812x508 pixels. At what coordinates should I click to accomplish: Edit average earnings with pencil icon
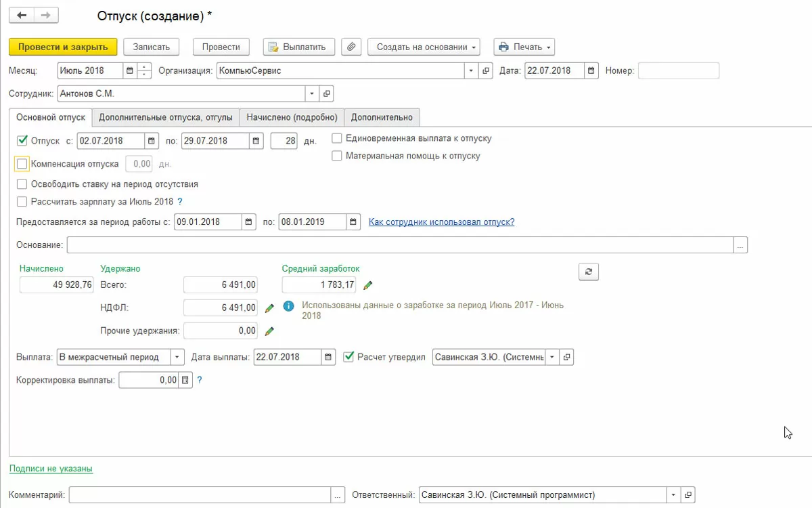click(367, 285)
